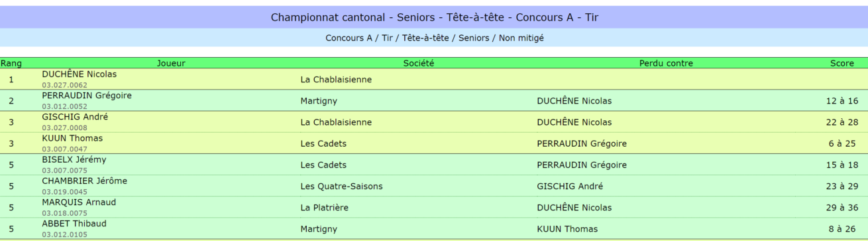Click the Joueur column header
The width and height of the screenshot is (868, 241).
pyautogui.click(x=171, y=64)
